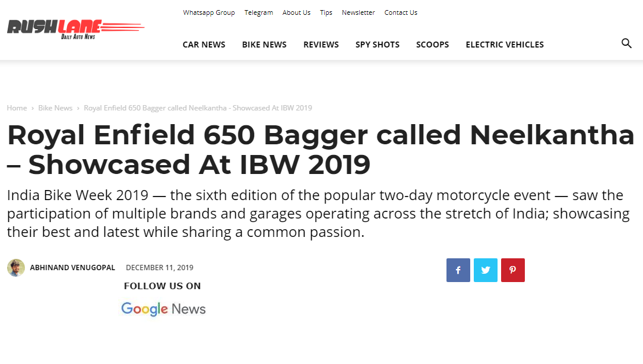Image resolution: width=643 pixels, height=364 pixels.
Task: Share article on Twitter
Action: pos(486,270)
